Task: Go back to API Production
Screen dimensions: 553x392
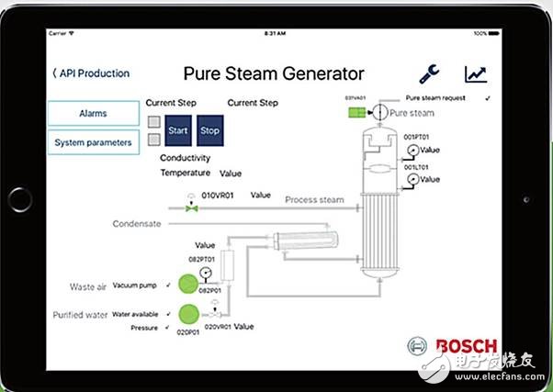Action: [90, 73]
